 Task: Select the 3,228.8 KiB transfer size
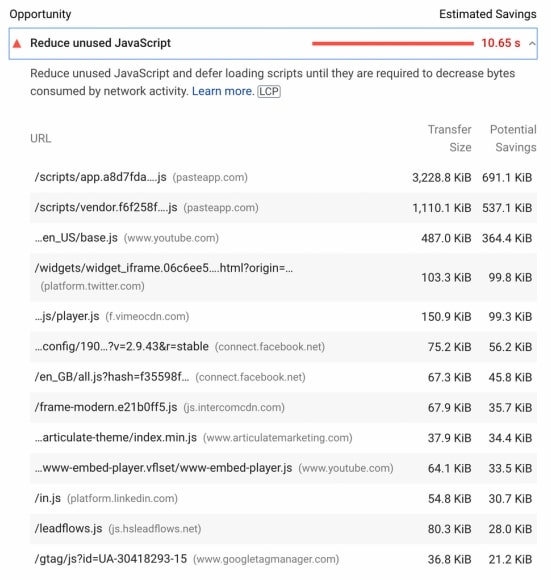[x=442, y=178]
